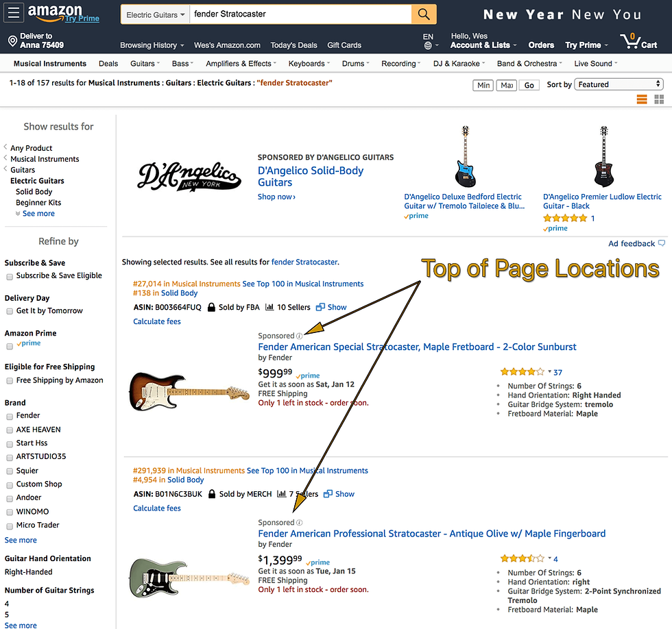Click the Show duplicates icon for ASIN B003664FUQ
This screenshot has height=629, width=672.
point(320,307)
